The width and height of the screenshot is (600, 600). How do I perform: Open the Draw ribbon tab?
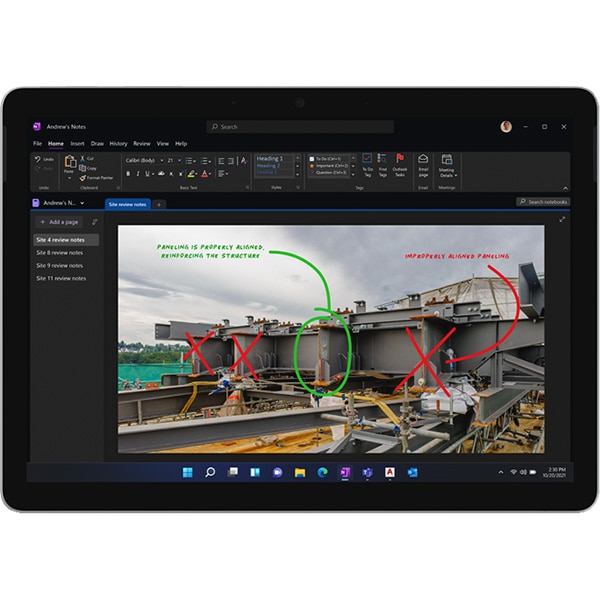pos(97,143)
